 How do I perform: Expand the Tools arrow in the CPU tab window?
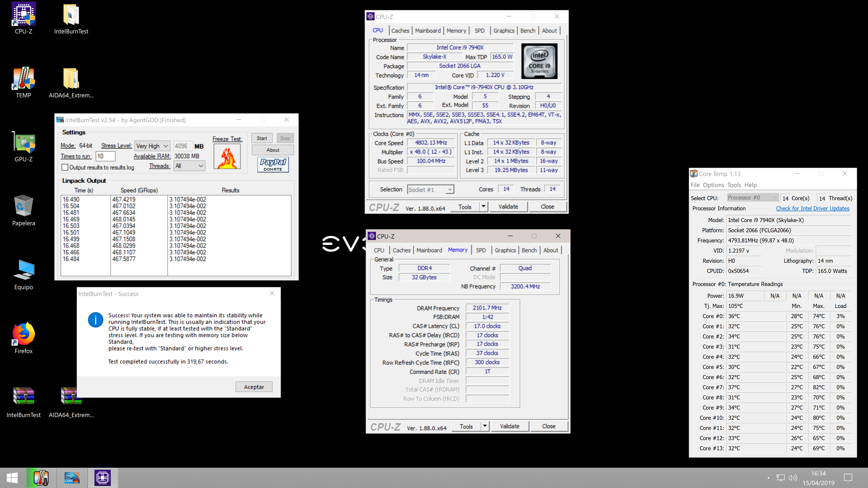[x=484, y=206]
